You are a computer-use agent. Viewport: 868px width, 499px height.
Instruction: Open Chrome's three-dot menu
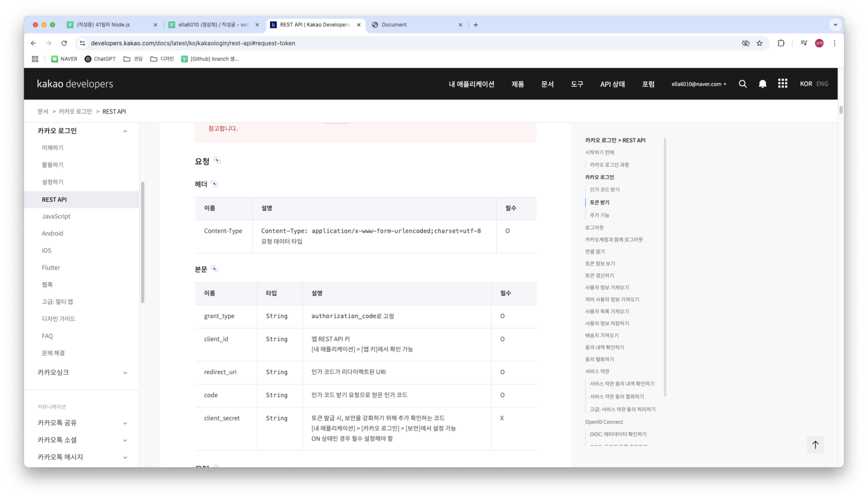[834, 43]
